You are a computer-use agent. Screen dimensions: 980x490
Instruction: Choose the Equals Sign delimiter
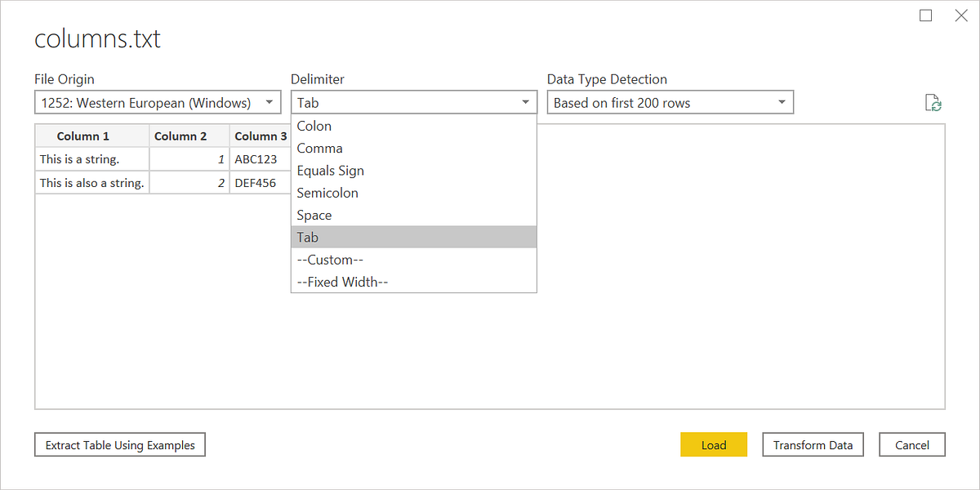pyautogui.click(x=330, y=170)
